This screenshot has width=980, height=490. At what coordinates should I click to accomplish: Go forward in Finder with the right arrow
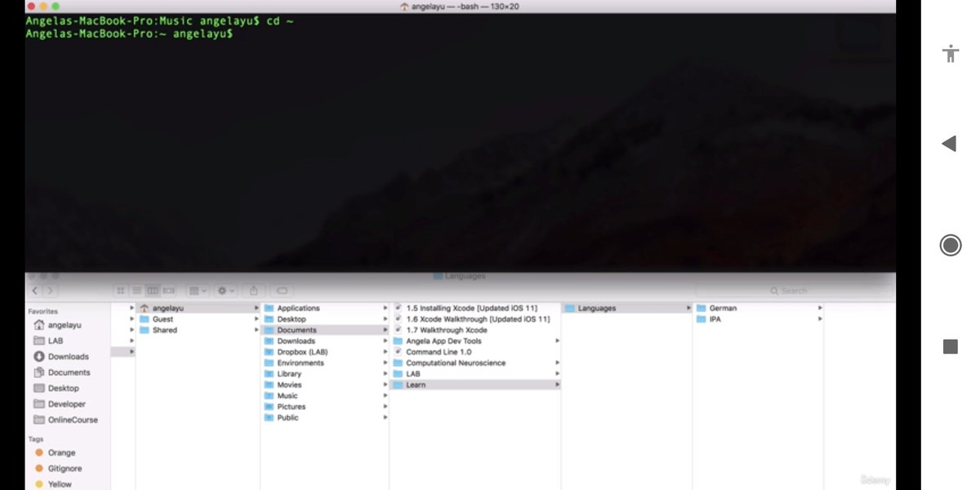(51, 291)
